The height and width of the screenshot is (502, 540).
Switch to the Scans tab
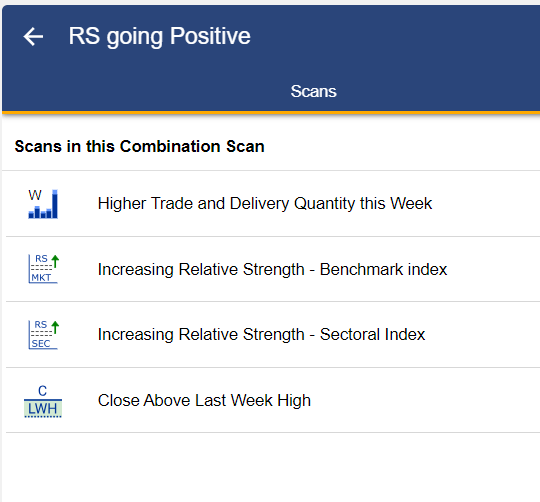point(313,92)
